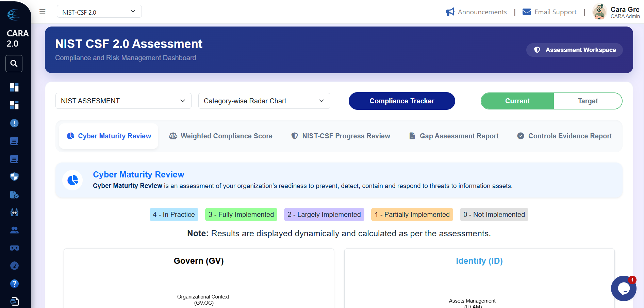Click the Organizational Context (GV.OC) label

click(x=203, y=300)
